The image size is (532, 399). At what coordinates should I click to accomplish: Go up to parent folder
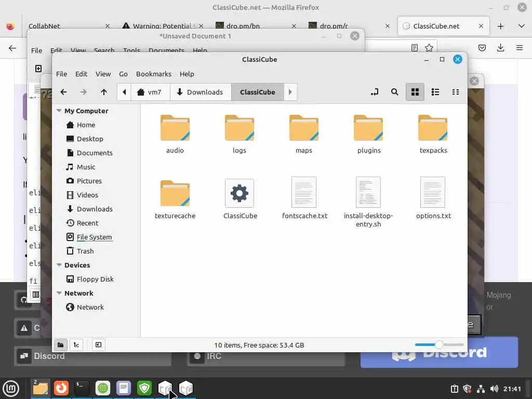click(104, 92)
